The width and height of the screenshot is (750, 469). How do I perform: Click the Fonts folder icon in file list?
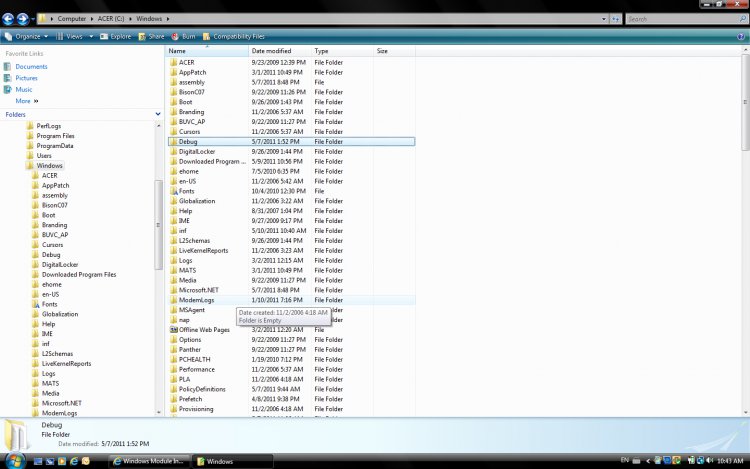point(174,191)
